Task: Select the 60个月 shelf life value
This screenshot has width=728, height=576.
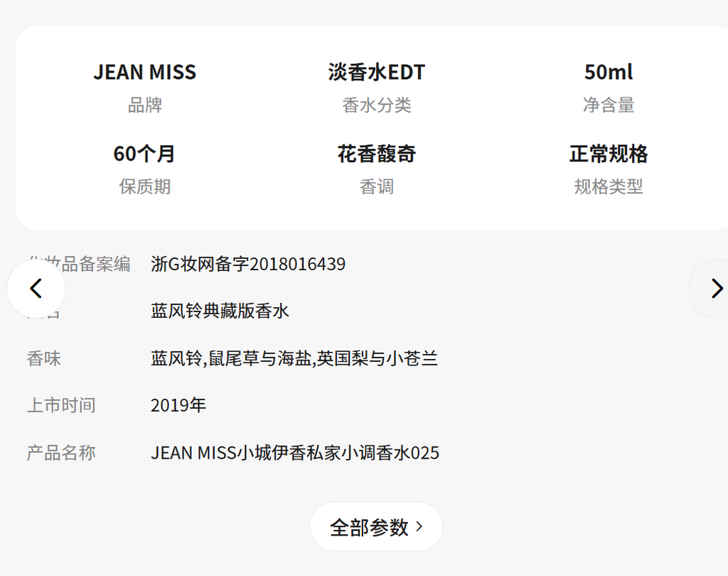Action: coord(145,154)
